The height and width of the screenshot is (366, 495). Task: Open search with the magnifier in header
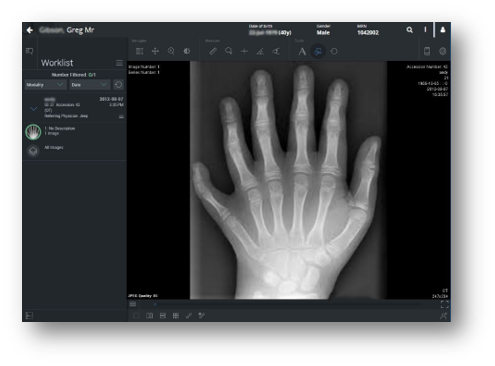pos(409,30)
